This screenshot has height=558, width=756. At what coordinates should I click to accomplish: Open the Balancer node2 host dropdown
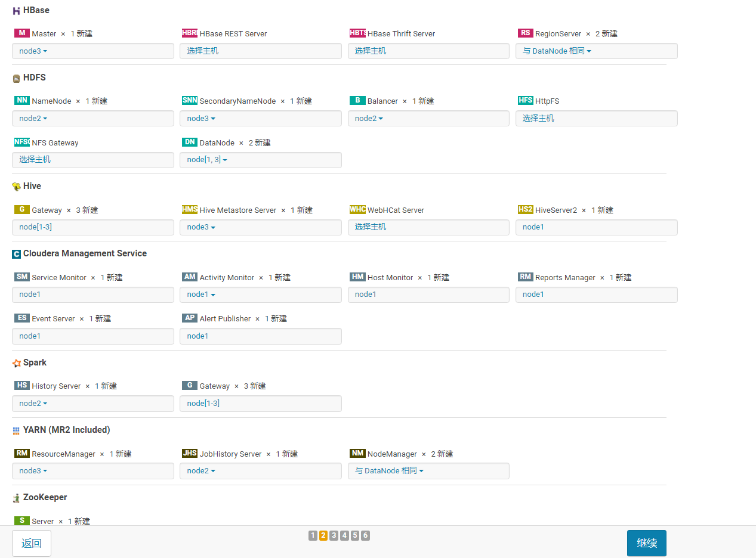[x=428, y=119]
